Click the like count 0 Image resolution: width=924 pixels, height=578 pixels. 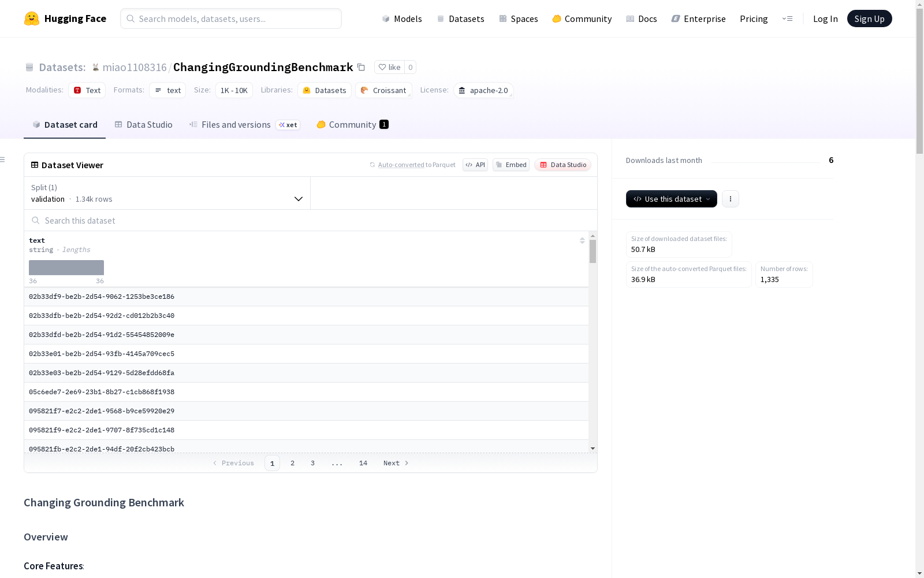click(x=411, y=67)
